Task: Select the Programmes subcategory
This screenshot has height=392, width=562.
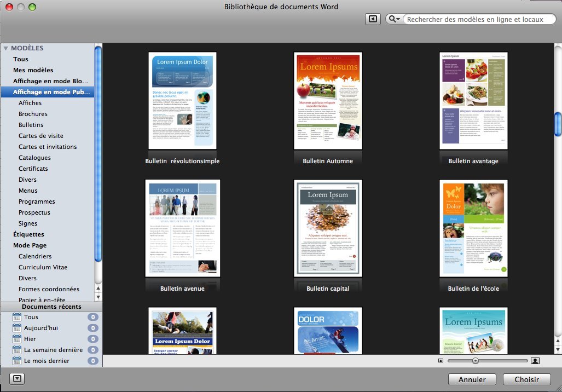Action: tap(37, 201)
